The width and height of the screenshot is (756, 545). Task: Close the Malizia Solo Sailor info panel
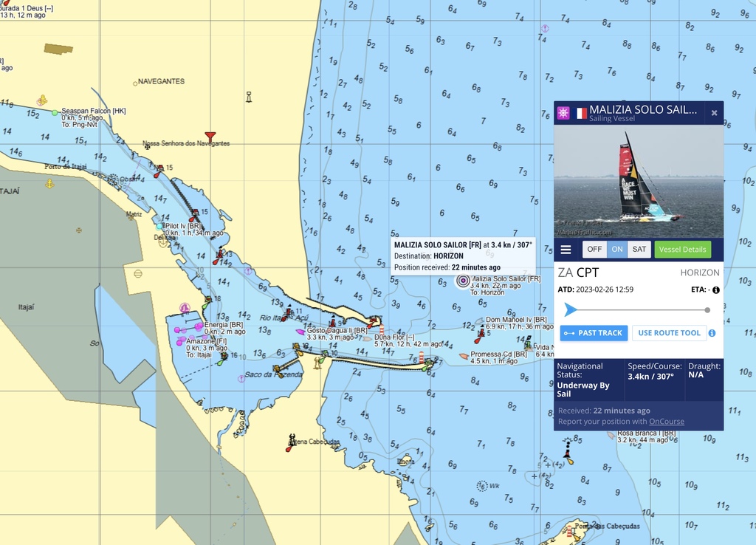[x=714, y=113]
